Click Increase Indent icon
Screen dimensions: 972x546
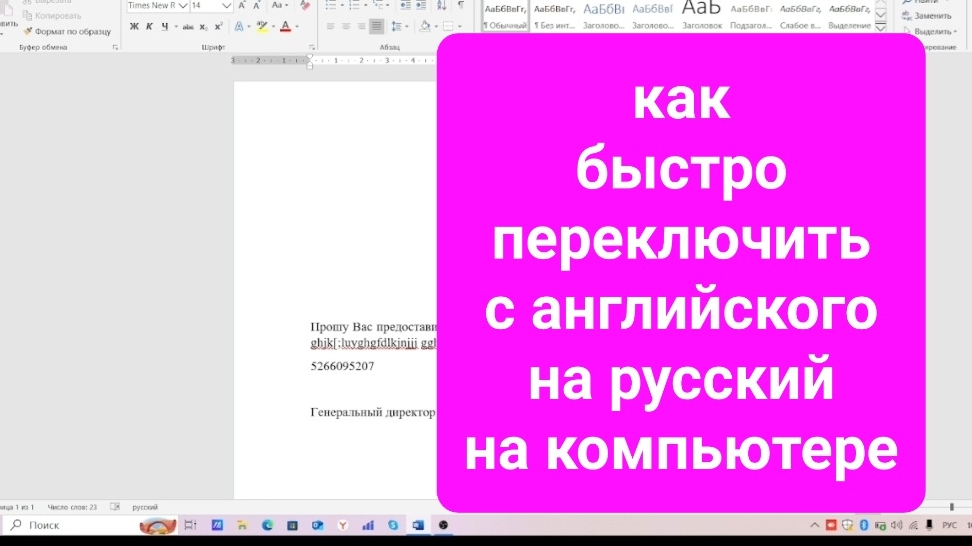coord(421,6)
